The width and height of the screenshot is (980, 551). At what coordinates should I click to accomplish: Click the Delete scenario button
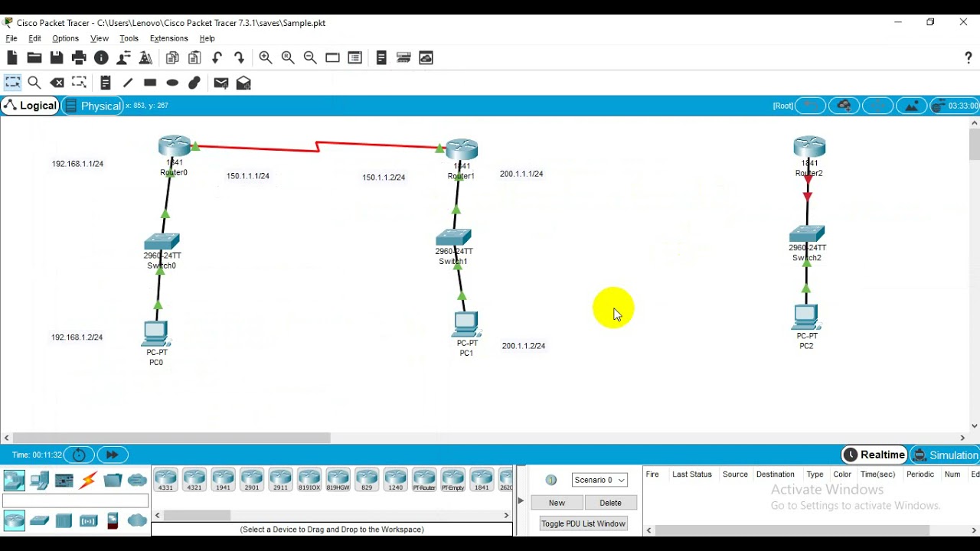(x=611, y=503)
